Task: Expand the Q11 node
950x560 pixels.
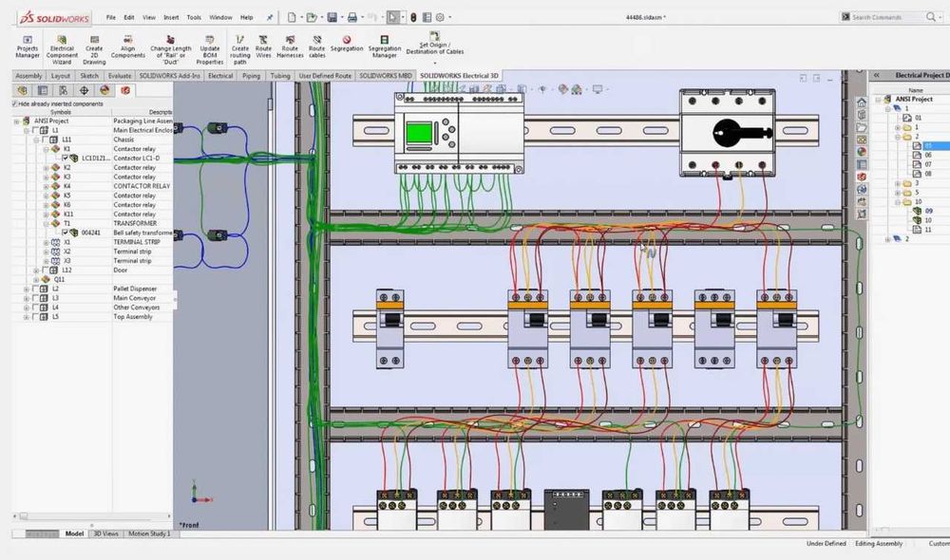Action: 36,280
